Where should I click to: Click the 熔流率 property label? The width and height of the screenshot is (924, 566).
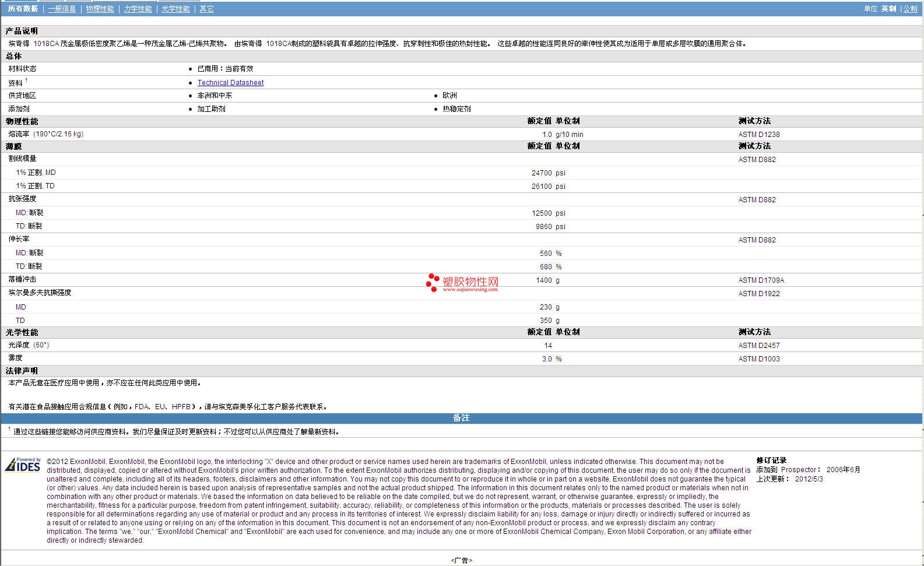point(19,134)
